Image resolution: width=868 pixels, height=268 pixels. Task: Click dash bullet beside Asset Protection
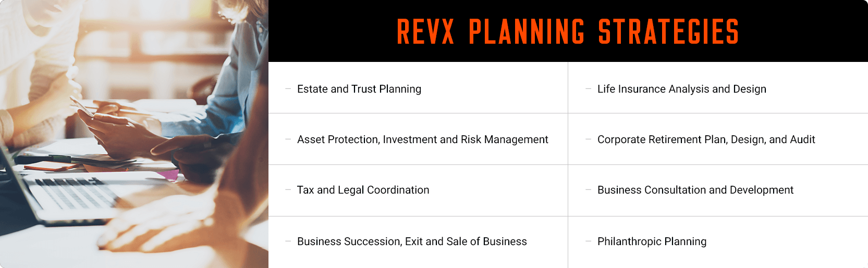[x=288, y=139]
